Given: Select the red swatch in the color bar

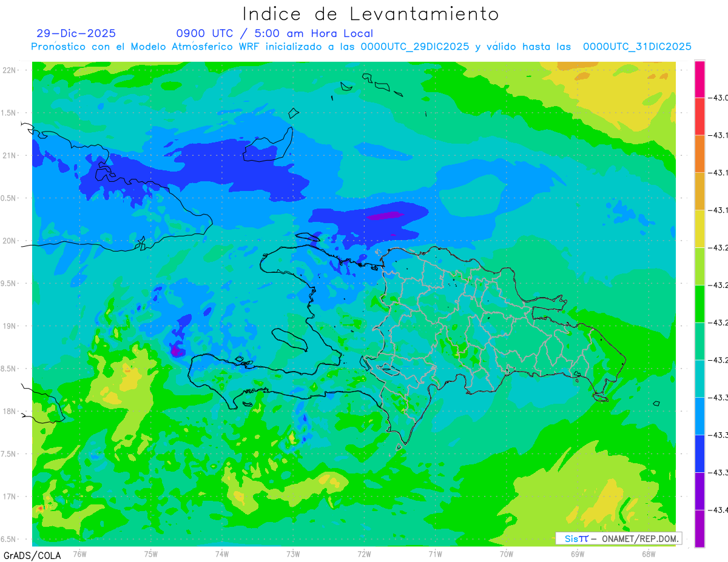Looking at the screenshot, I should point(699,116).
